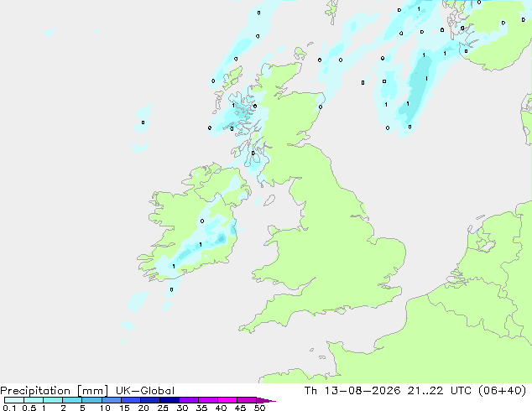
Task: Click the "15" legend scale label
Action: pos(124,408)
